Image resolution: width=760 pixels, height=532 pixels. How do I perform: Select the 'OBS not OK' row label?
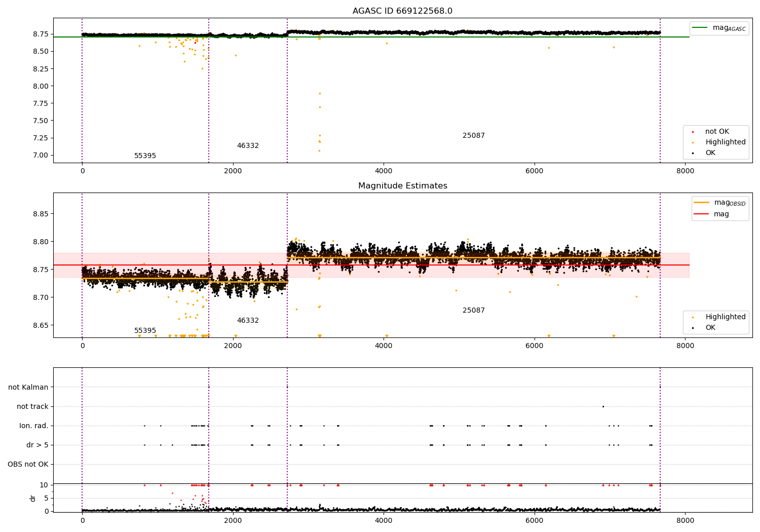[x=28, y=465]
